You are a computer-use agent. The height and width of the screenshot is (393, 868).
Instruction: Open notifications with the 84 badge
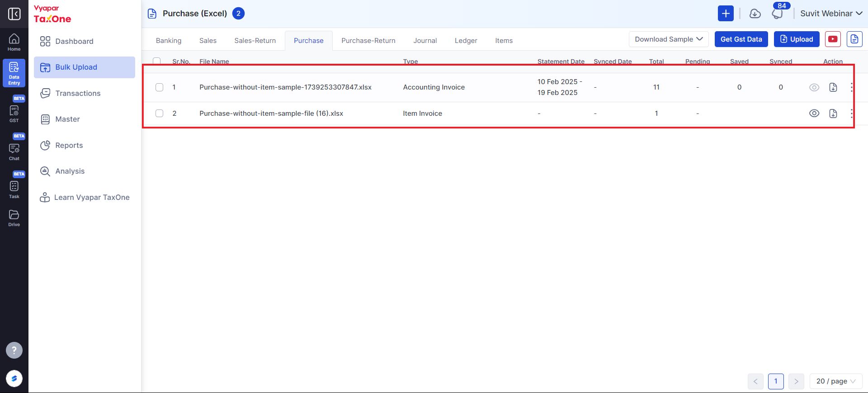[x=778, y=14]
